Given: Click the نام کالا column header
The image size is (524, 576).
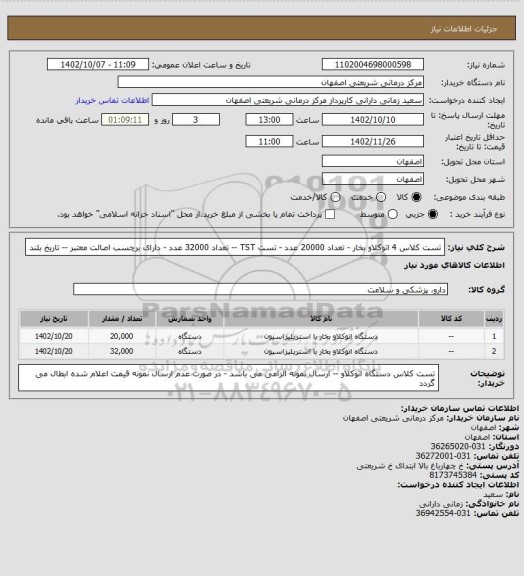Looking at the screenshot, I should 321,318.
